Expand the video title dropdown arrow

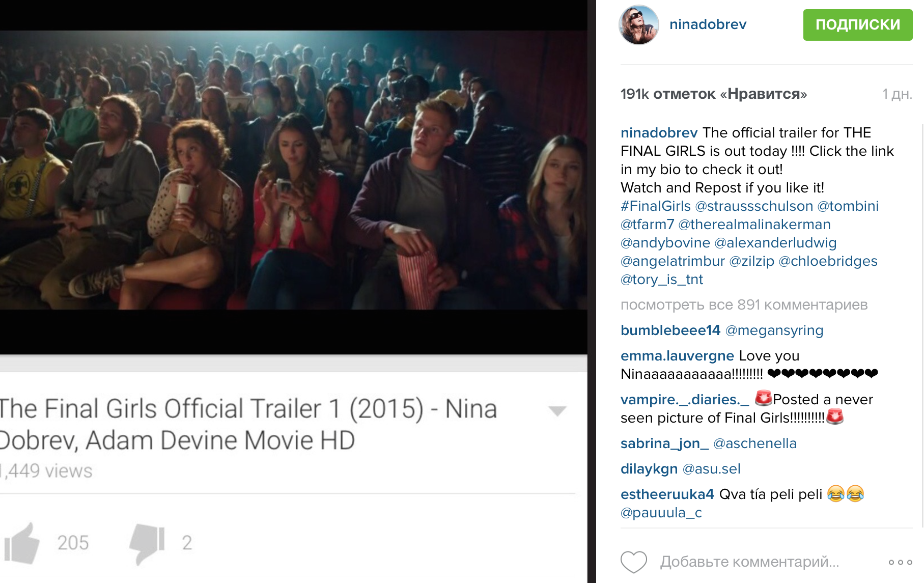(x=557, y=411)
